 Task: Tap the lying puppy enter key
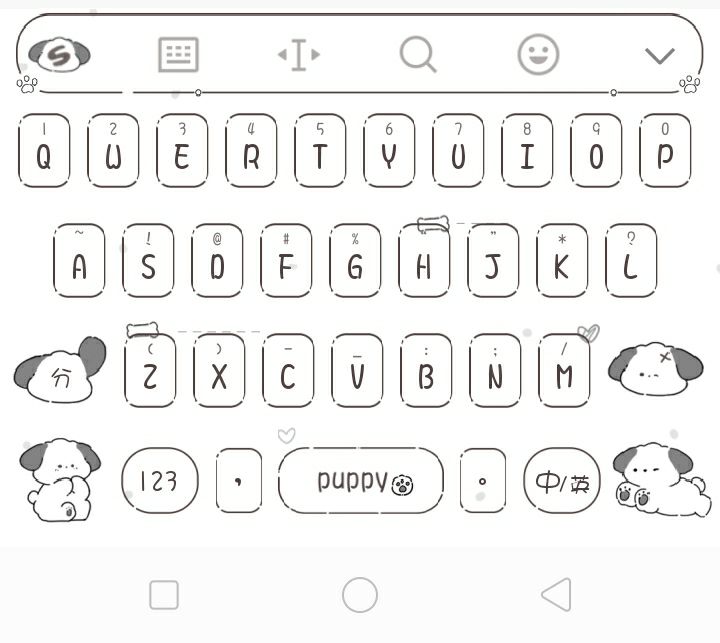pos(661,479)
